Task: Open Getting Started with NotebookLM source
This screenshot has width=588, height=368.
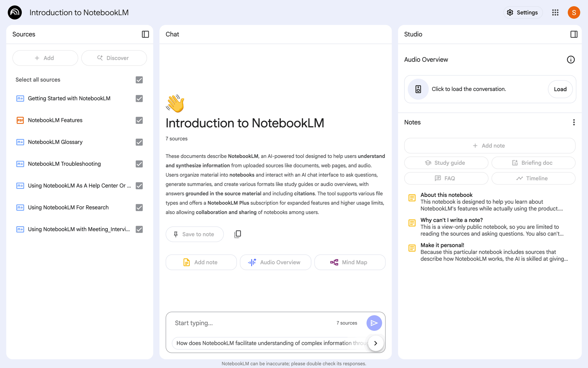Action: click(x=69, y=98)
